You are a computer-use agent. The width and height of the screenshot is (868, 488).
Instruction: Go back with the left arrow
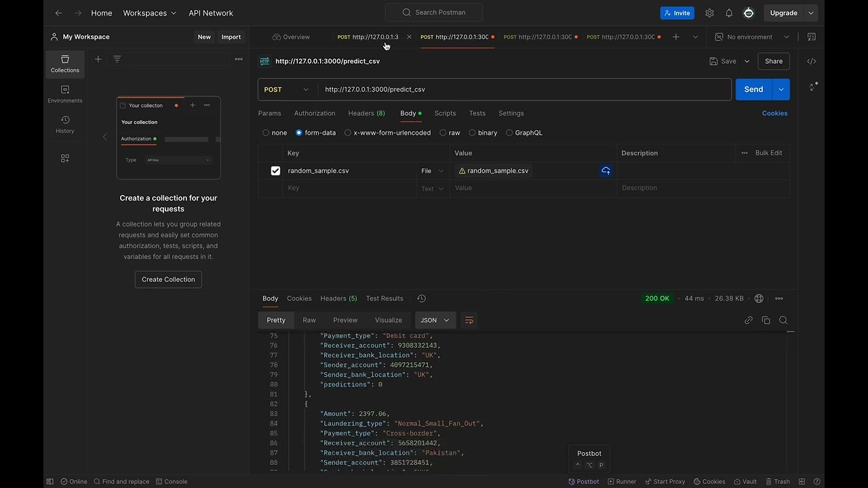point(58,13)
